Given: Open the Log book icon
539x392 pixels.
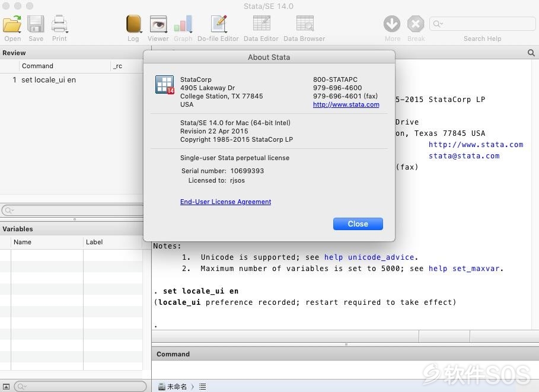Looking at the screenshot, I should coord(133,24).
